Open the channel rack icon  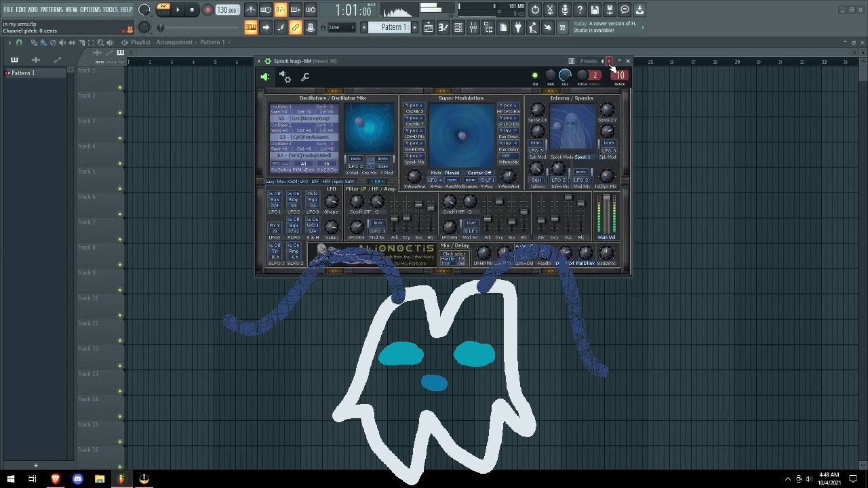[458, 27]
